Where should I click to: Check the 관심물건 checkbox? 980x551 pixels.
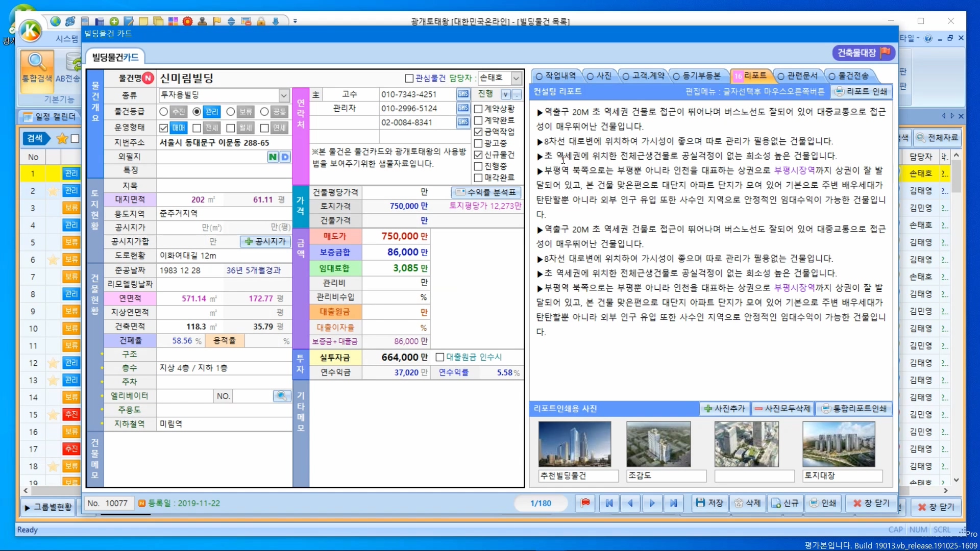tap(409, 78)
